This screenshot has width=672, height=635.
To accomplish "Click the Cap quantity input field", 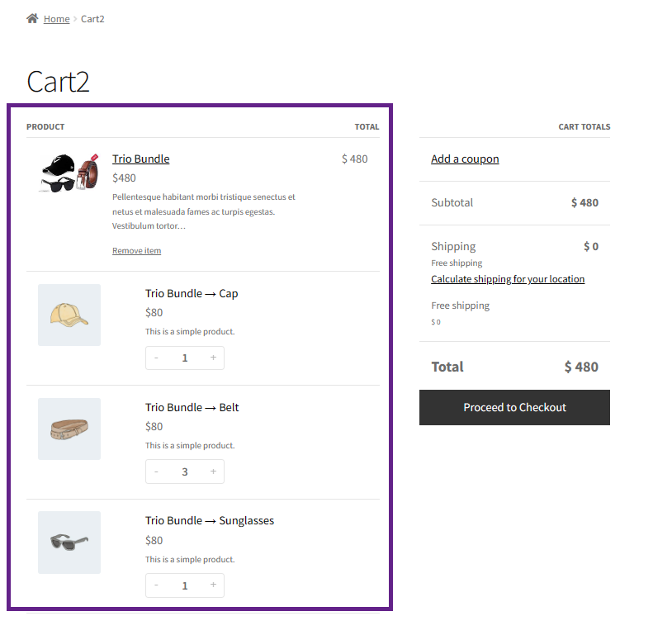I will click(x=185, y=358).
